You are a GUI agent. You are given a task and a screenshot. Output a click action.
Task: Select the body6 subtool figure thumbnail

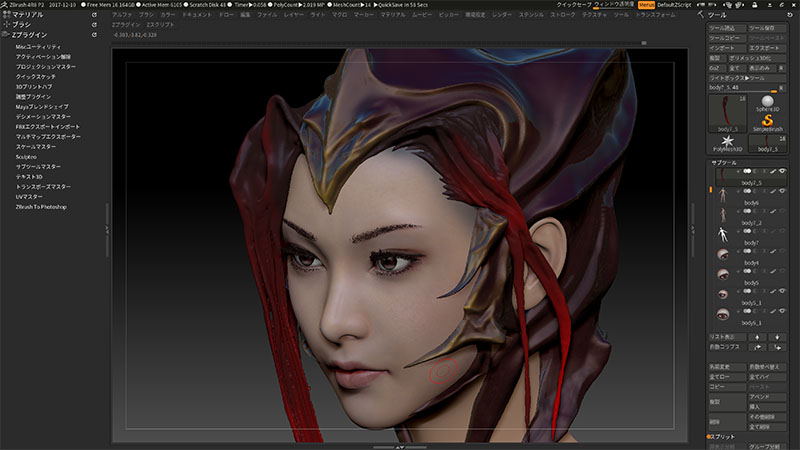point(722,194)
